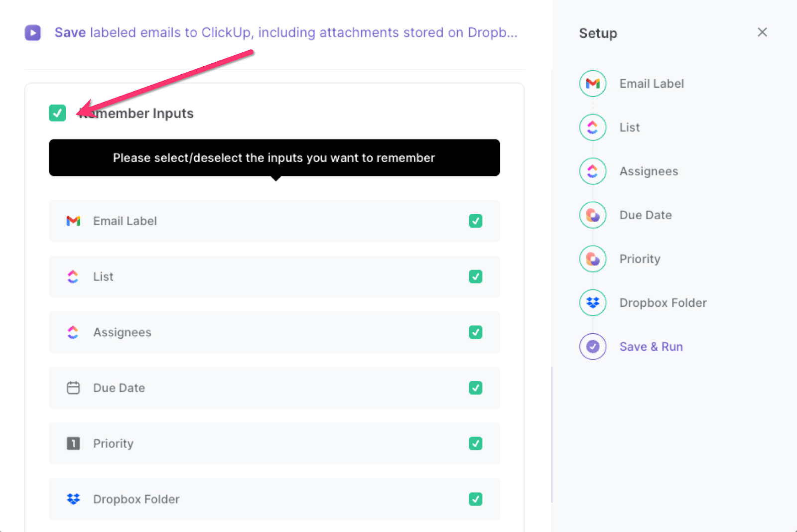The image size is (797, 532).
Task: Click Save & Run in the Setup panel
Action: click(651, 346)
